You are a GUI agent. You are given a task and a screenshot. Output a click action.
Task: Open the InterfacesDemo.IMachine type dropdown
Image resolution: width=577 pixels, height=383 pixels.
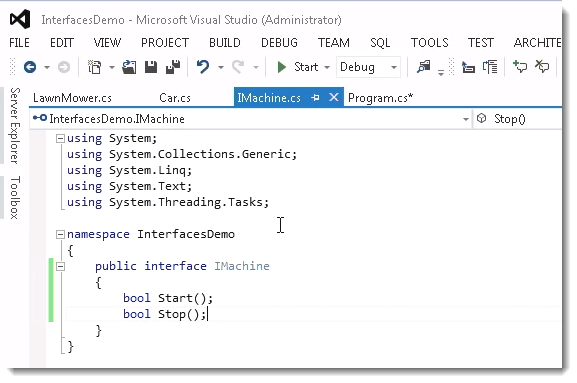[466, 119]
